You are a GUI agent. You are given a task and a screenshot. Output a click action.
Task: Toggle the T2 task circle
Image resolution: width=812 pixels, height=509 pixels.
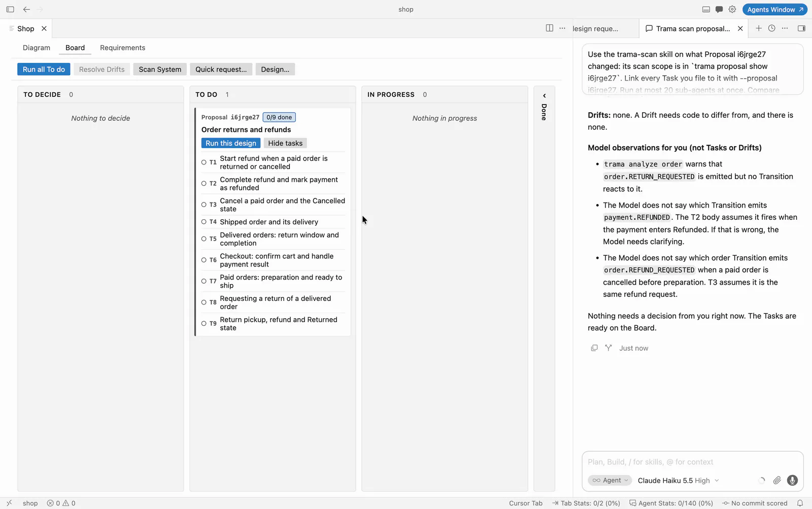tap(204, 184)
